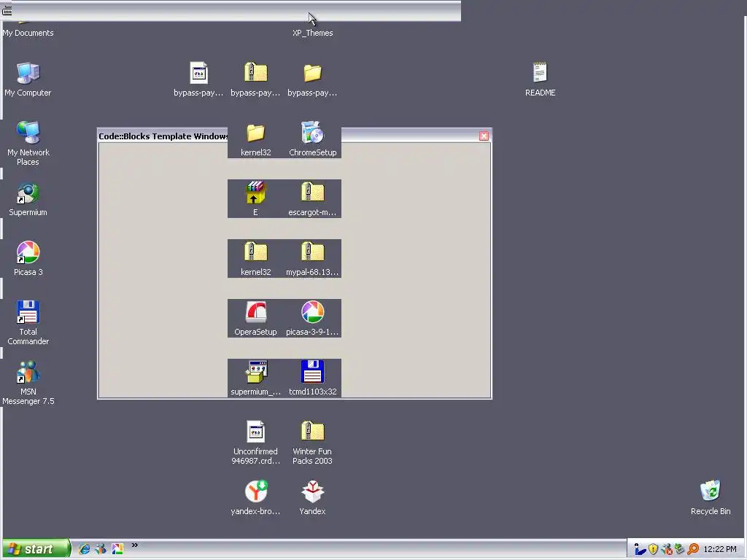The height and width of the screenshot is (560, 747).
Task: Click the Safely Remove Hardware tray icon
Action: 679,550
